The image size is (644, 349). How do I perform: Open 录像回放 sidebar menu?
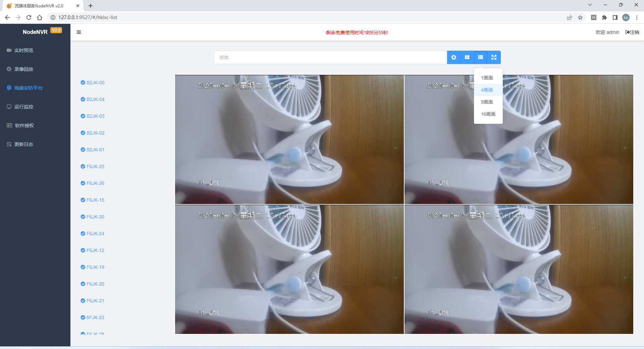coord(35,69)
